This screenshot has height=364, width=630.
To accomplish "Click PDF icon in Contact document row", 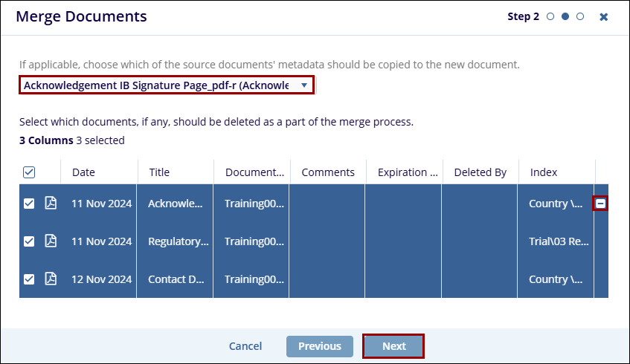I will click(x=51, y=279).
